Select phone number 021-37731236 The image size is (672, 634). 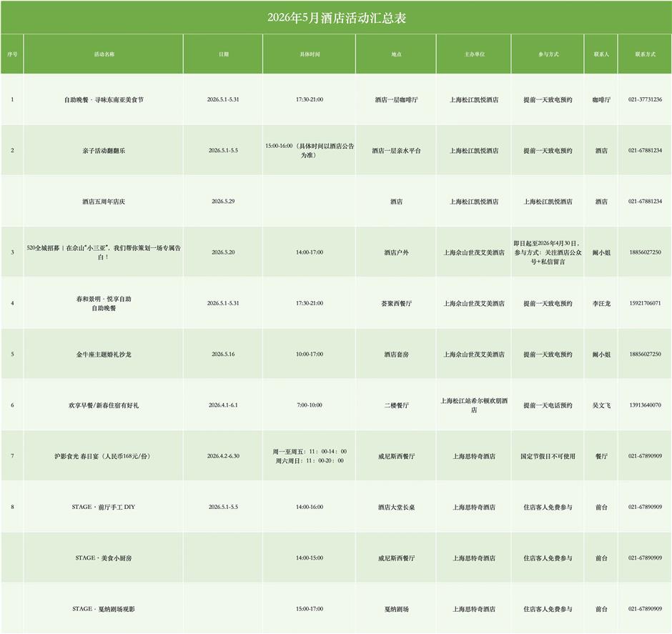[x=644, y=100]
